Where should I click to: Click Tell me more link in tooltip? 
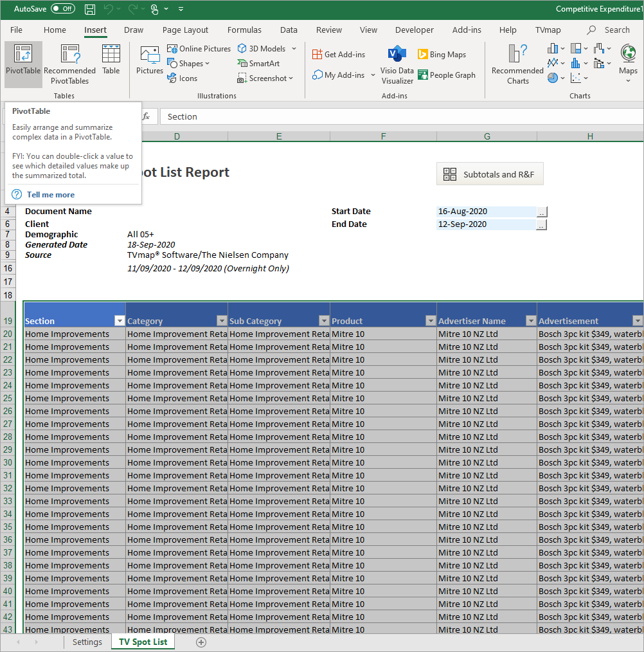pos(51,195)
